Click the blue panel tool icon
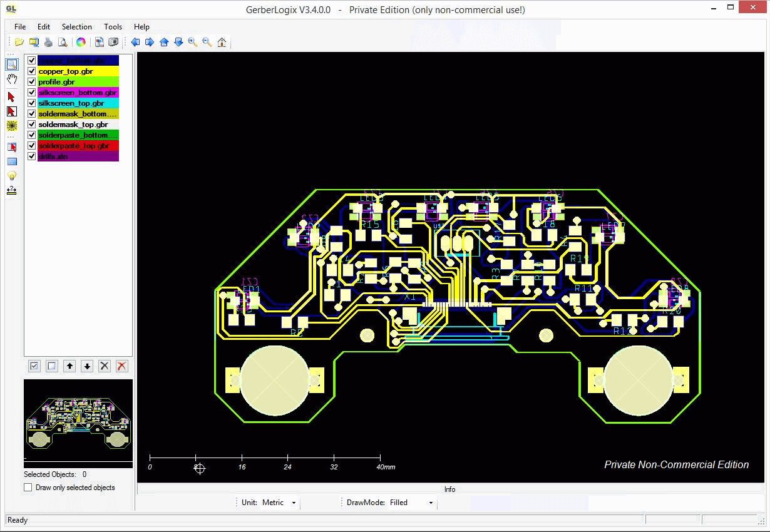The image size is (770, 532). pyautogui.click(x=12, y=161)
